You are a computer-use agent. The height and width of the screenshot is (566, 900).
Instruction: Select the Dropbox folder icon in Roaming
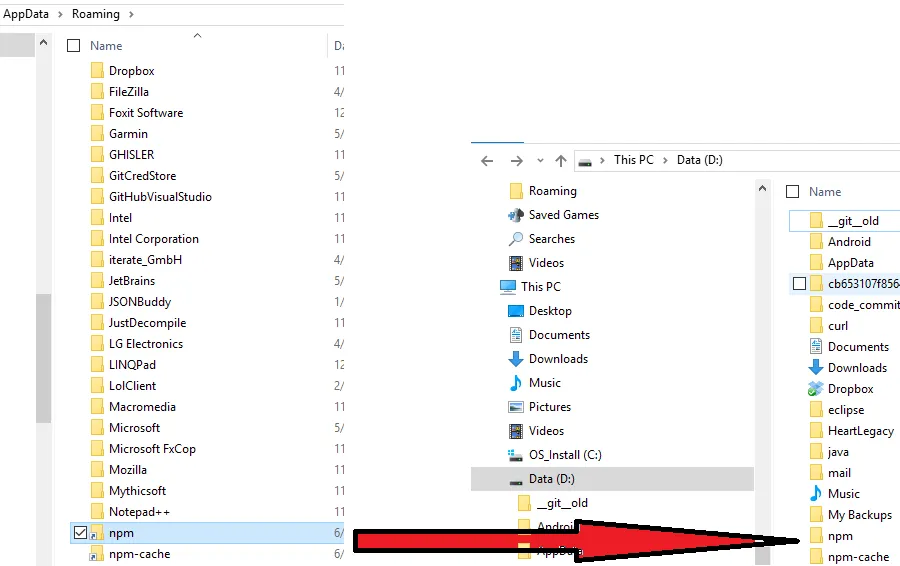[98, 71]
